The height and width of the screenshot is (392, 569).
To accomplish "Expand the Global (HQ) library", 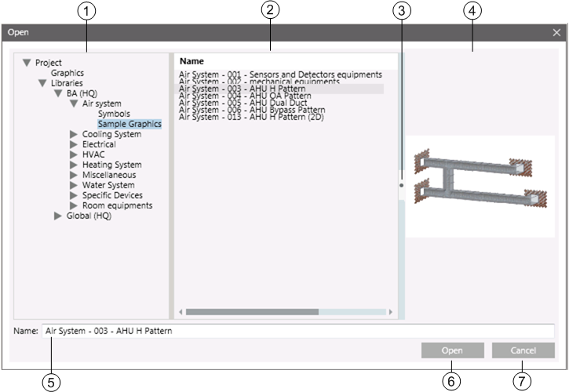I will (x=58, y=216).
